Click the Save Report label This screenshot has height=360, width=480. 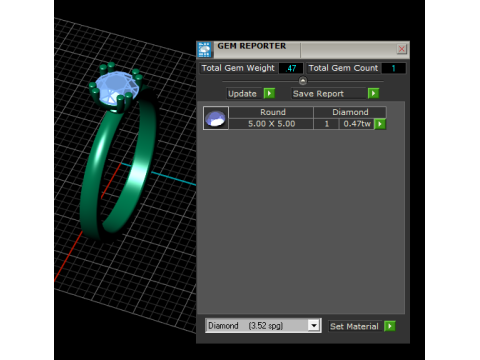click(318, 94)
